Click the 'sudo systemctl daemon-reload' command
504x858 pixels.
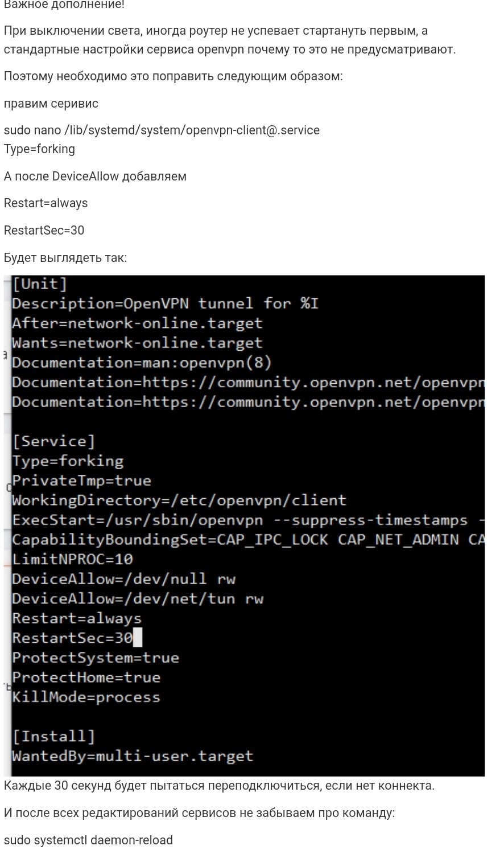(88, 840)
